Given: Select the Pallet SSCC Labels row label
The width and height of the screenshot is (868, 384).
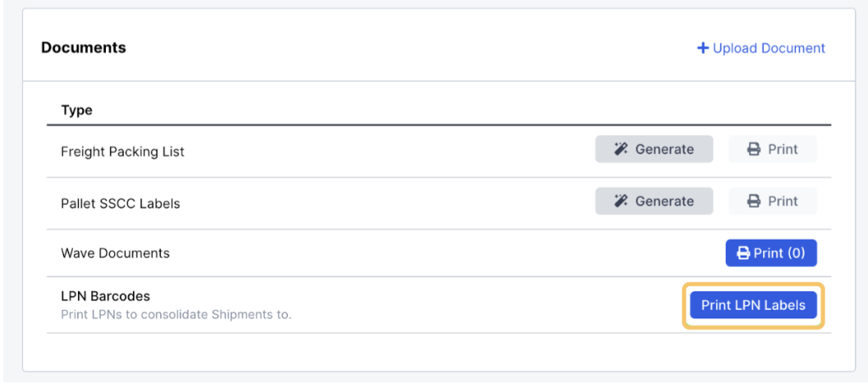Looking at the screenshot, I should (120, 203).
